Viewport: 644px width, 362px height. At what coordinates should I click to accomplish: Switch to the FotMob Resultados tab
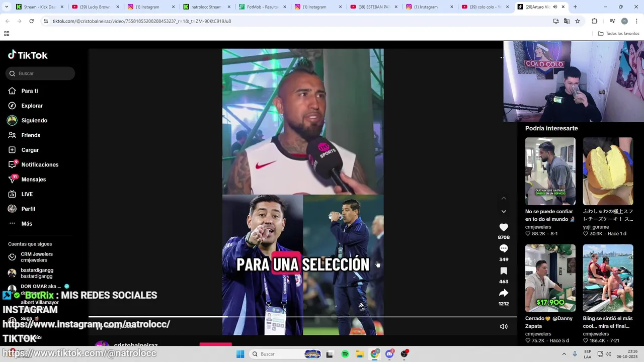263,7
